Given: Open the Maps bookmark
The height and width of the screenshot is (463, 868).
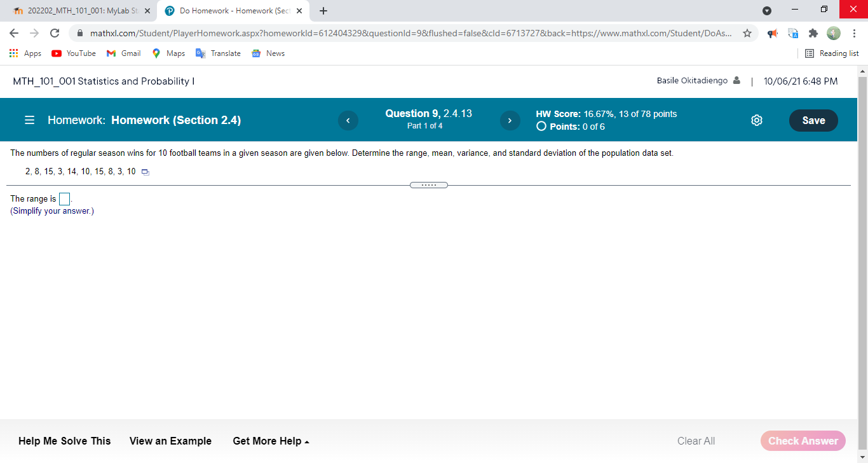Looking at the screenshot, I should coord(168,53).
